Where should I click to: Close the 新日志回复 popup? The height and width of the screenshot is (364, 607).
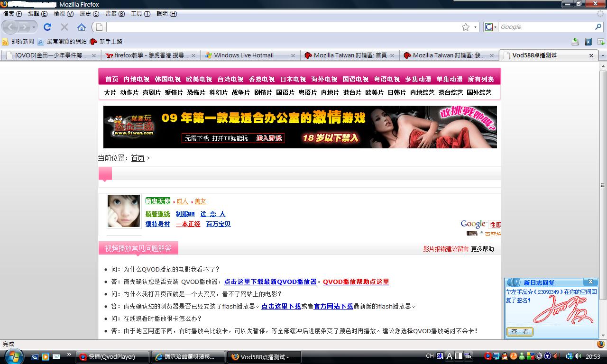[590, 282]
